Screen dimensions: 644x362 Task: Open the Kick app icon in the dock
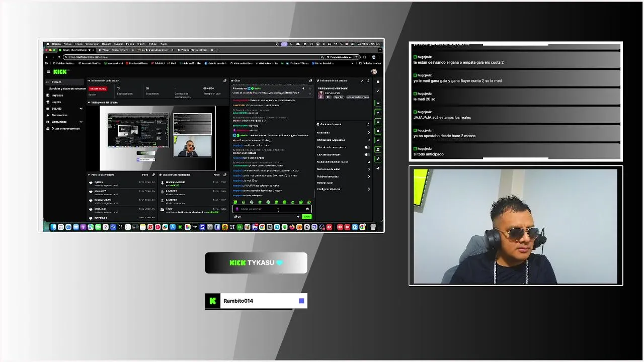pyautogui.click(x=180, y=227)
